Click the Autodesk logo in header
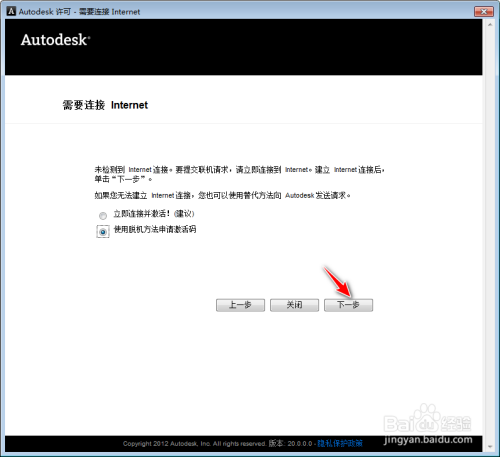This screenshot has height=457, width=500. 55,40
